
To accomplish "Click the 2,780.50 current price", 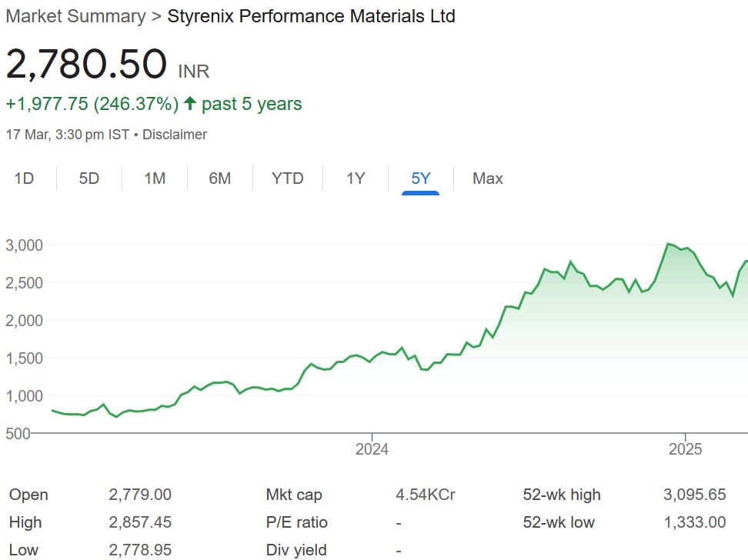I will 86,64.
